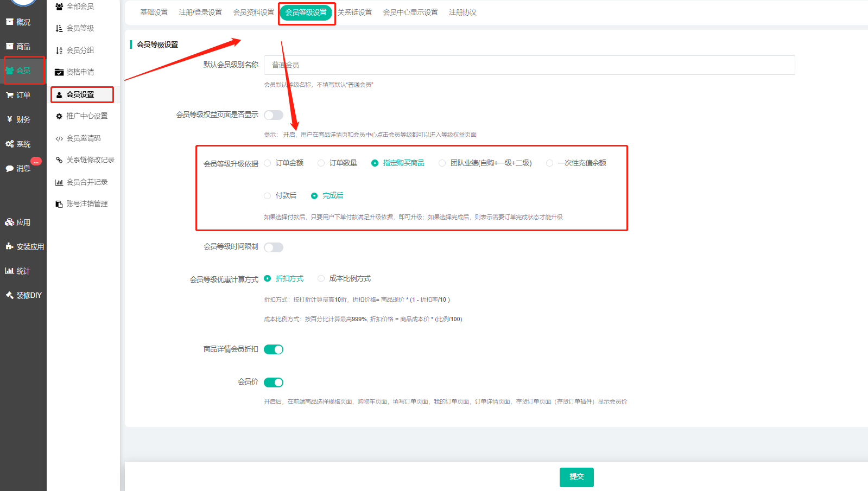Viewport: 868px width, 491px height.
Task: Switch to the 会员等级设置 tab
Action: point(306,12)
